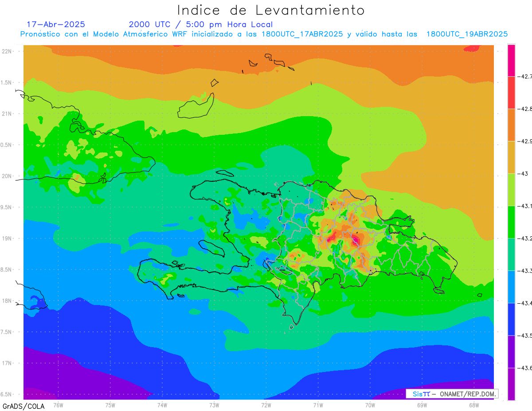
Task: Click the title "Indice de Levantamiento"
Action: tap(271, 10)
